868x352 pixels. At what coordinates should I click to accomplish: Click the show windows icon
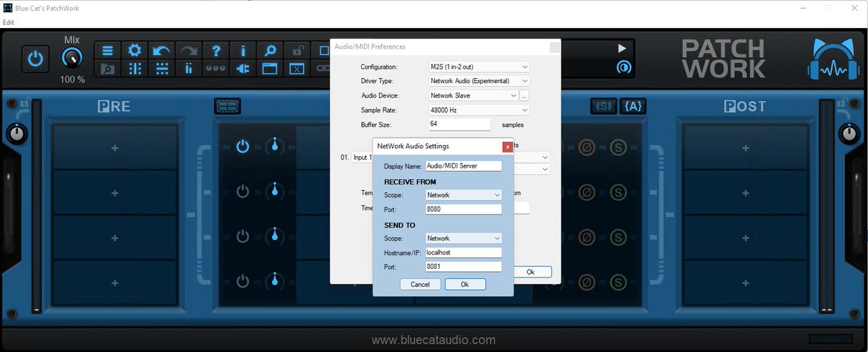(270, 69)
